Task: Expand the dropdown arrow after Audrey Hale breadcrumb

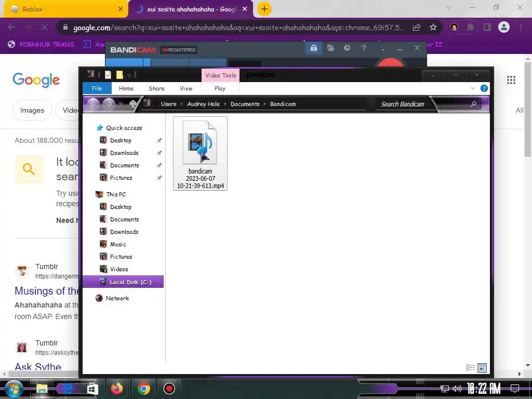Action: (225, 104)
